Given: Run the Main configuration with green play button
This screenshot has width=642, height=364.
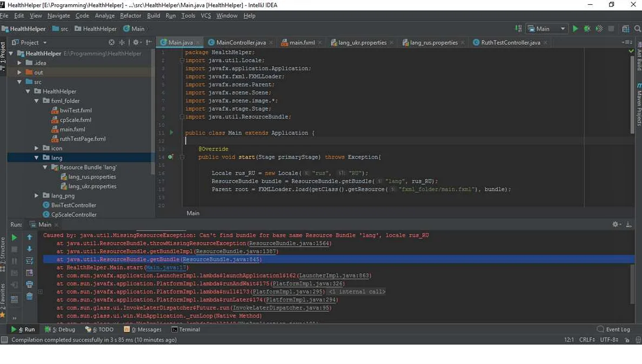Looking at the screenshot, I should click(575, 28).
